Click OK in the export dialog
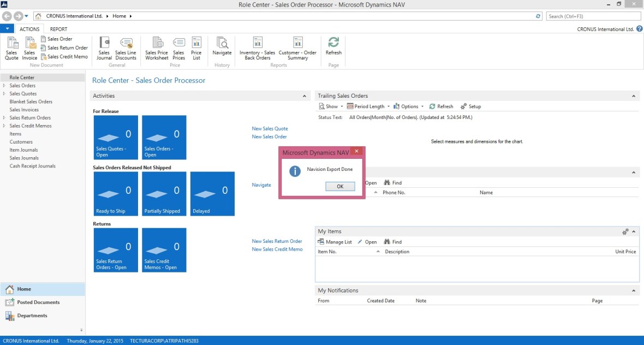 click(340, 186)
